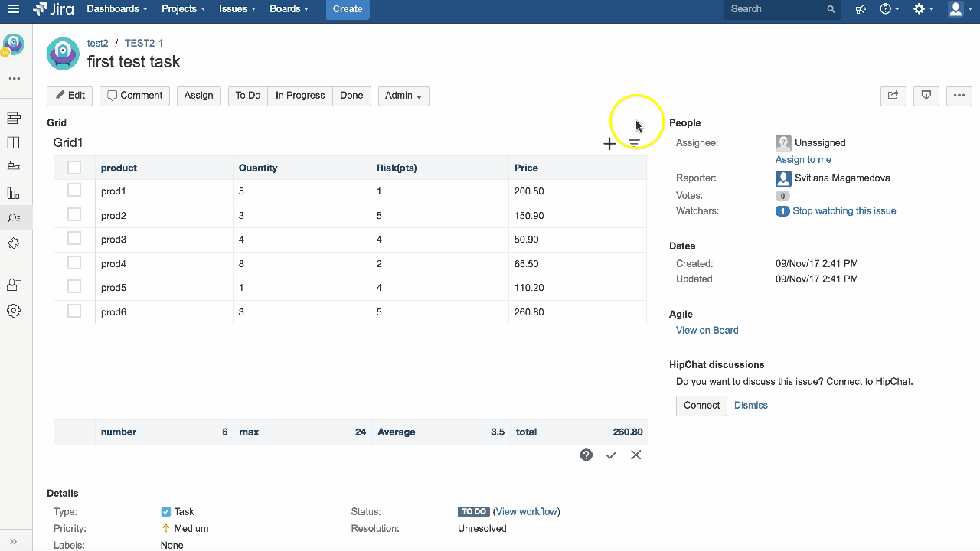Open the Jira administration gear menu
Screen dimensions: 980x551
click(923, 9)
